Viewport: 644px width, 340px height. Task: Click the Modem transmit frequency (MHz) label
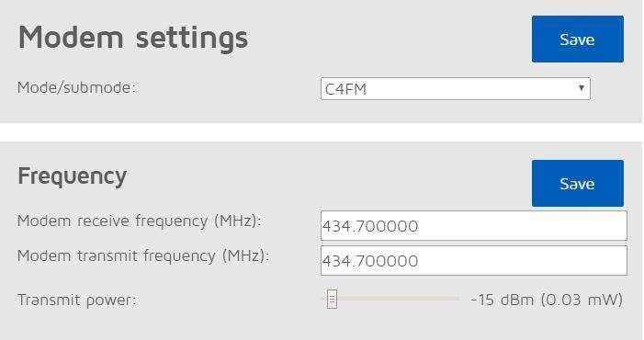click(x=143, y=255)
